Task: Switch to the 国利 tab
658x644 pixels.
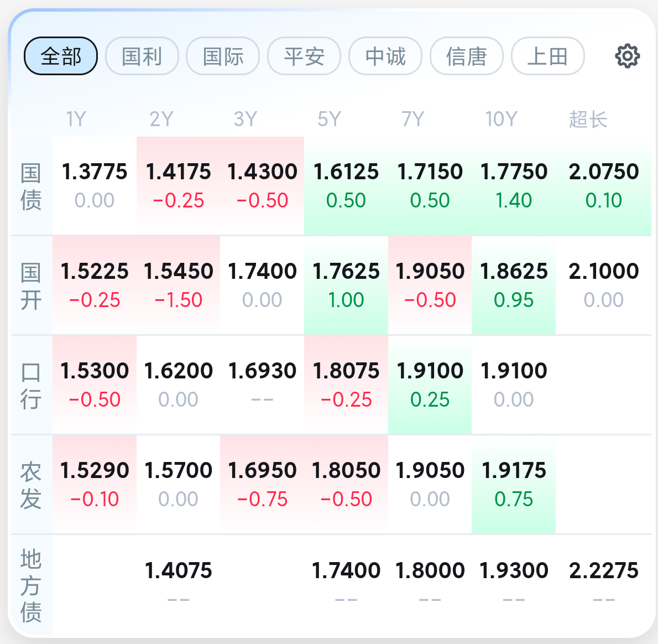Action: pos(142,56)
